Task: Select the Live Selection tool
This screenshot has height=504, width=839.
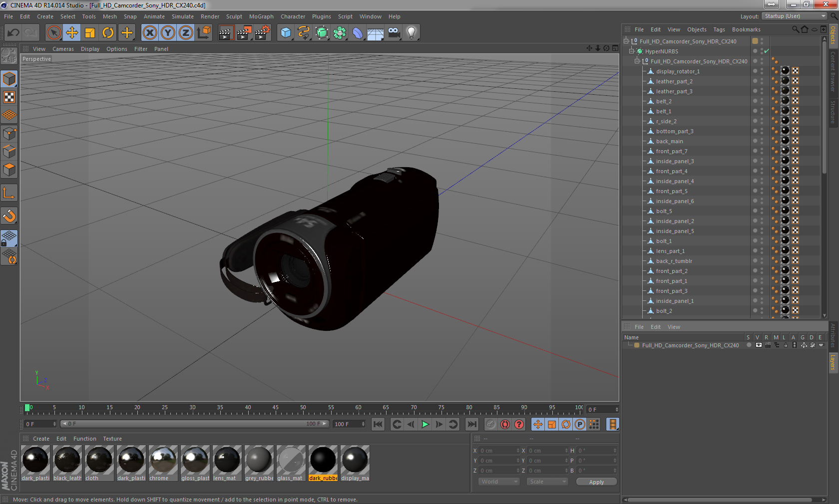Action: 54,33
